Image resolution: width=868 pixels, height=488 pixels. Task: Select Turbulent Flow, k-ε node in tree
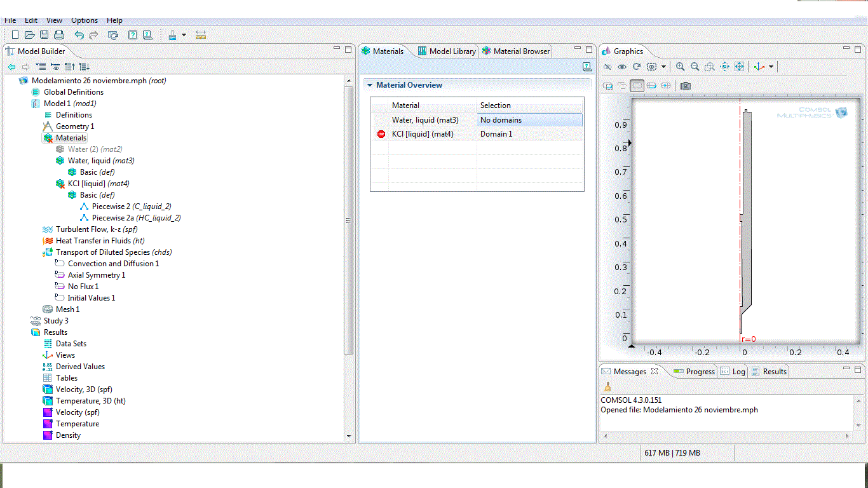(x=96, y=229)
